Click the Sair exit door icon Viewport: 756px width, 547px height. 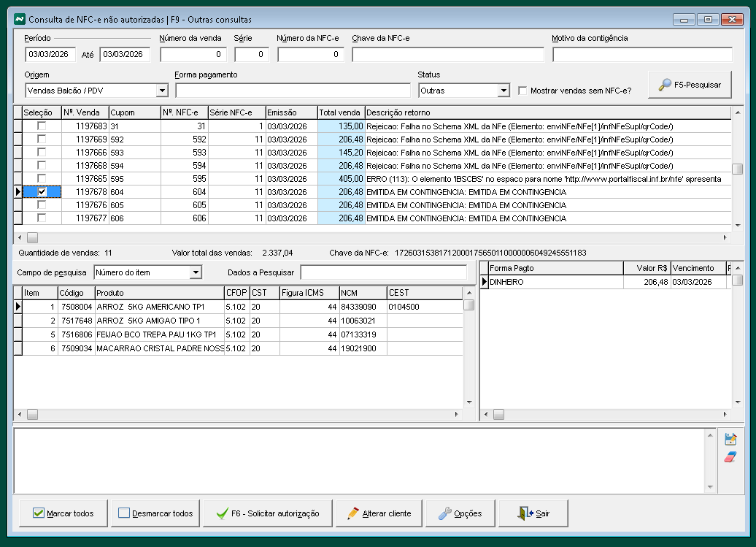(x=525, y=513)
